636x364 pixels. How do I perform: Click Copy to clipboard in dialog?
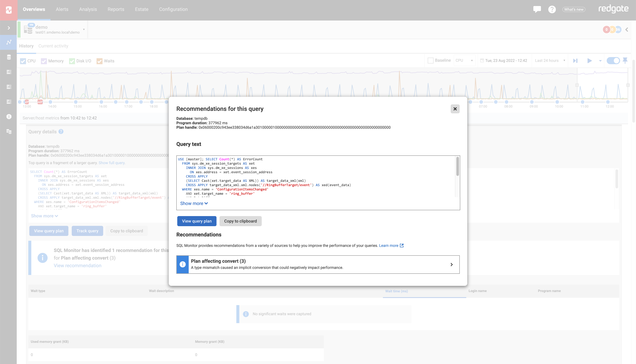click(x=240, y=221)
